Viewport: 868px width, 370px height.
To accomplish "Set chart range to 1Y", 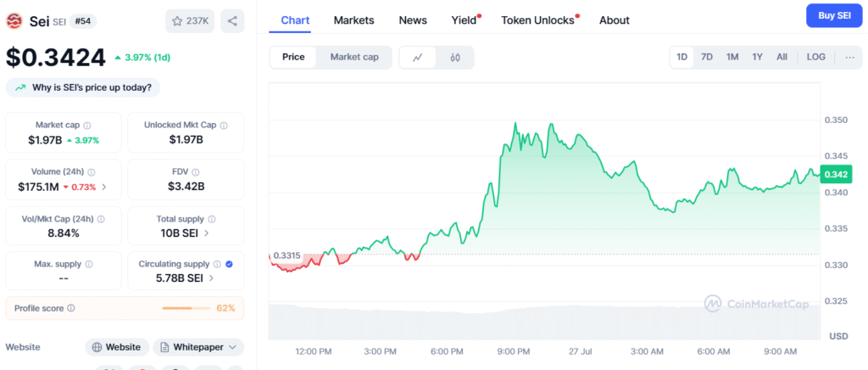I will click(x=757, y=57).
